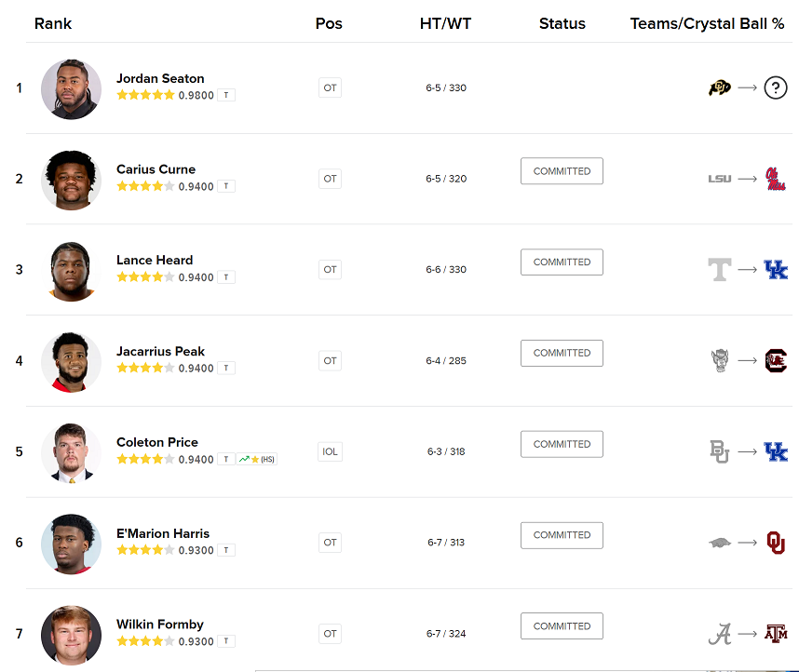The height and width of the screenshot is (672, 799).
Task: Click the IOL position tag for Coleton Price
Action: click(330, 452)
